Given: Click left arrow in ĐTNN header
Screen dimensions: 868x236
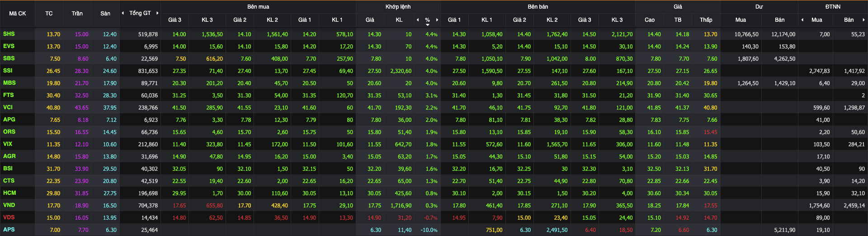Looking at the screenshot, I should (802, 20).
